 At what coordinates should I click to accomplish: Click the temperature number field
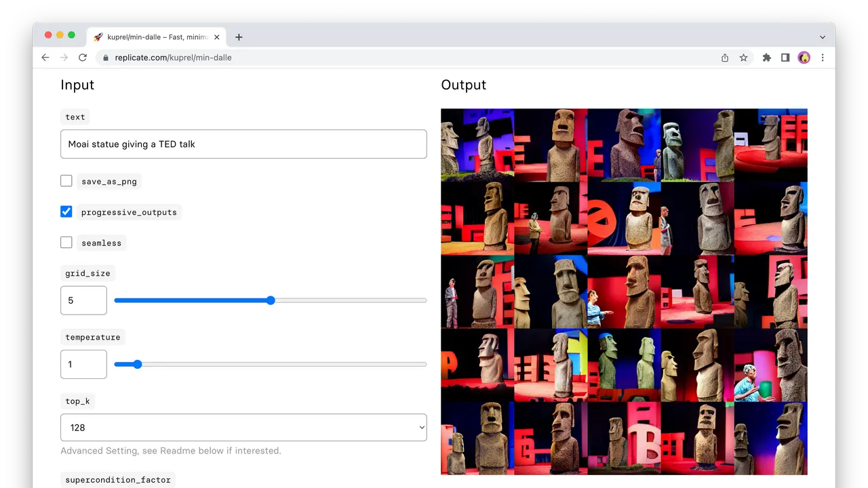(x=83, y=364)
